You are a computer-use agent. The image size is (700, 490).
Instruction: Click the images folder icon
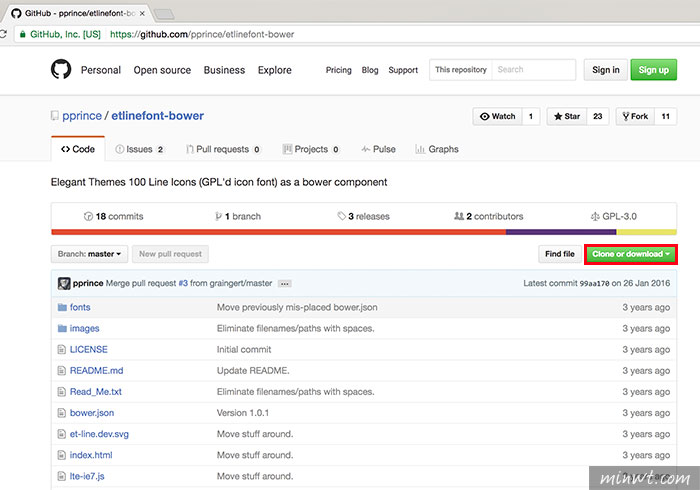point(62,328)
